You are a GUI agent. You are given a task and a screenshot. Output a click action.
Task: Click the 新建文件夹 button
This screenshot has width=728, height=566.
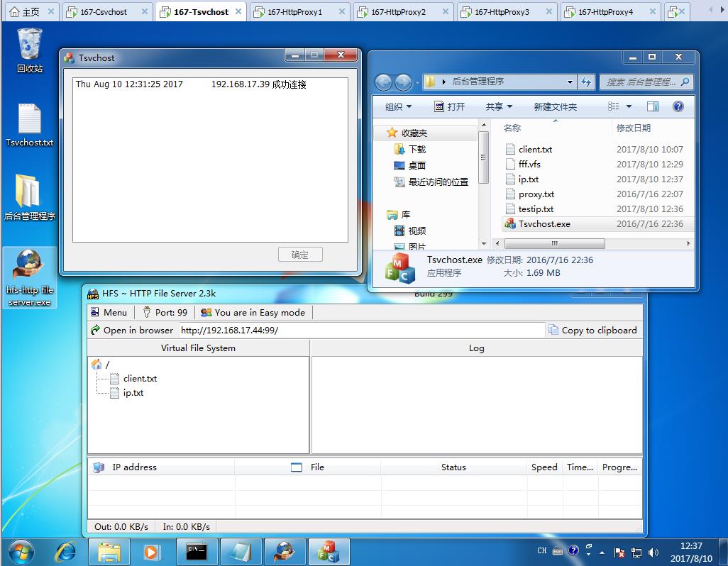[555, 106]
